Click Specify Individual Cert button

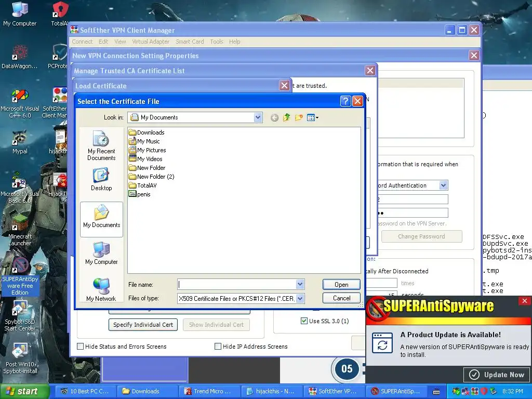coord(143,325)
